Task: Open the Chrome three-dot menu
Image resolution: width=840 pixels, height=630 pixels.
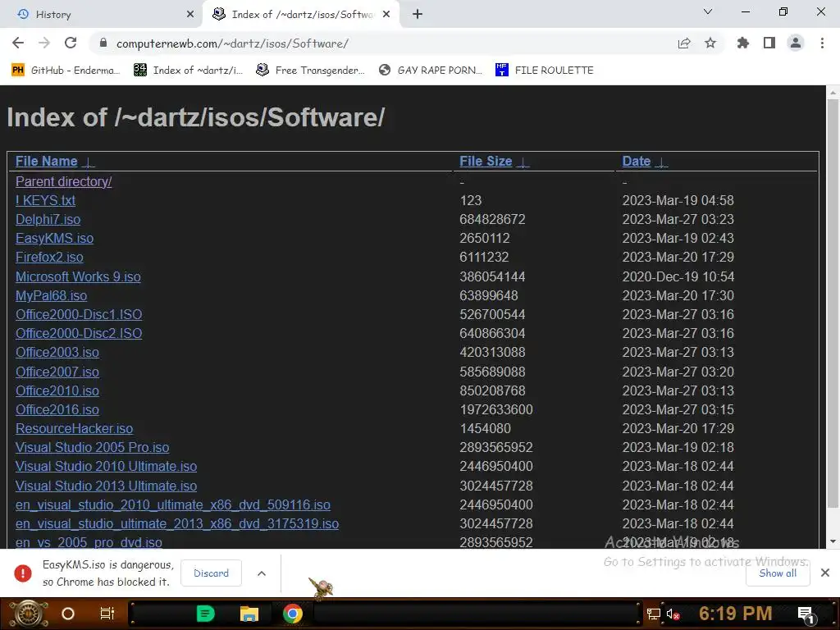Action: [x=822, y=43]
